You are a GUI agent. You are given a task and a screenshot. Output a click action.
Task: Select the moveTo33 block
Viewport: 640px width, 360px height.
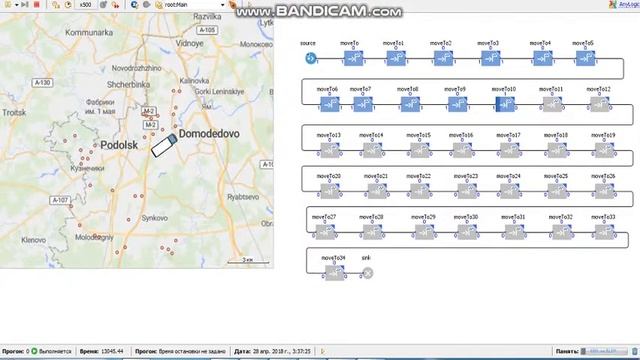[x=604, y=232]
